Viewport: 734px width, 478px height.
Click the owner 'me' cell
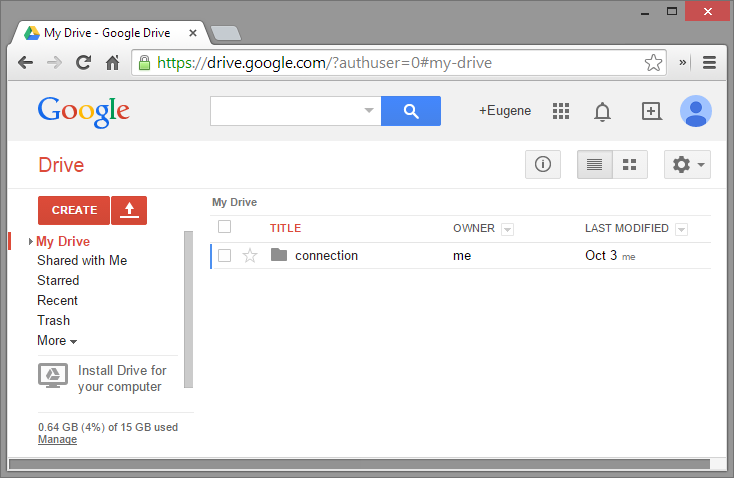tap(462, 256)
